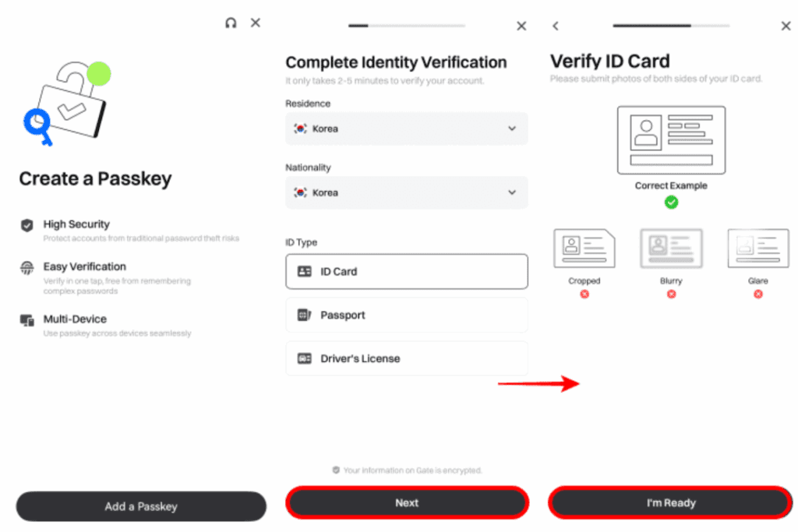
Task: Go back using the left chevron
Action: [556, 26]
